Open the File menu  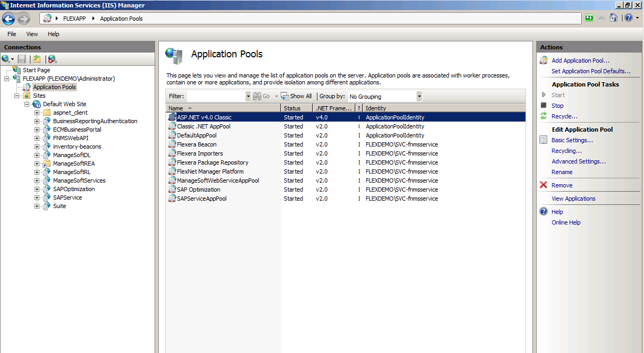coord(12,34)
